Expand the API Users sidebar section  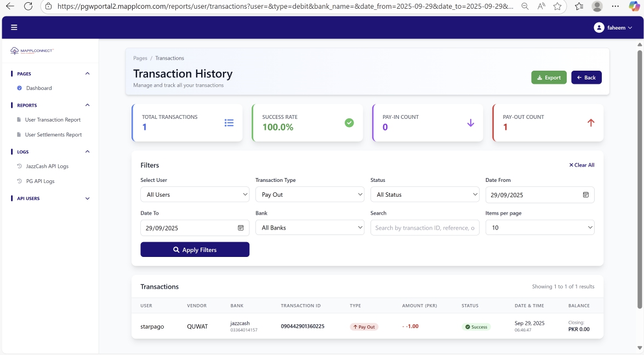87,198
